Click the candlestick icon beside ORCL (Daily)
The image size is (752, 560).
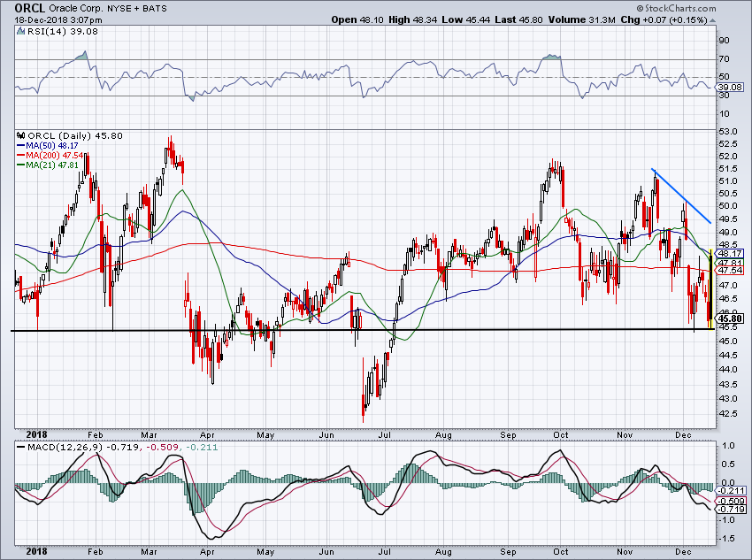(x=21, y=135)
